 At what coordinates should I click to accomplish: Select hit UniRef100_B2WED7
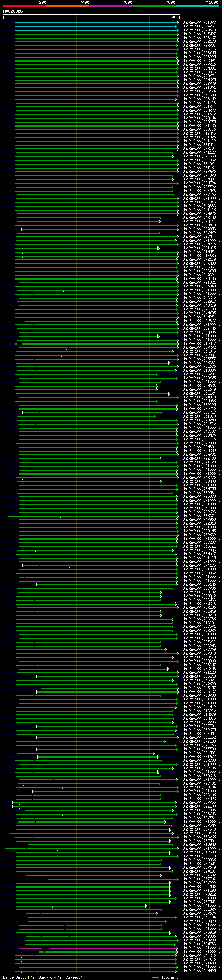(x=199, y=871)
